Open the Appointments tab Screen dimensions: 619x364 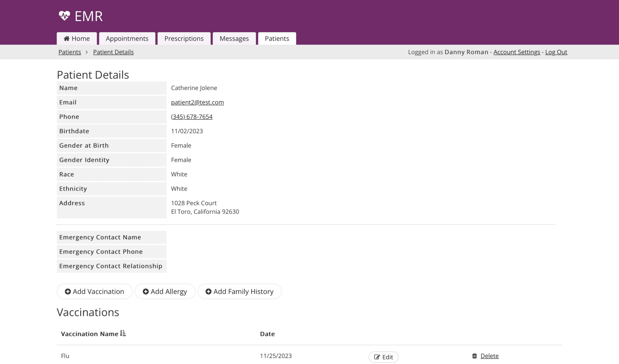click(x=127, y=38)
